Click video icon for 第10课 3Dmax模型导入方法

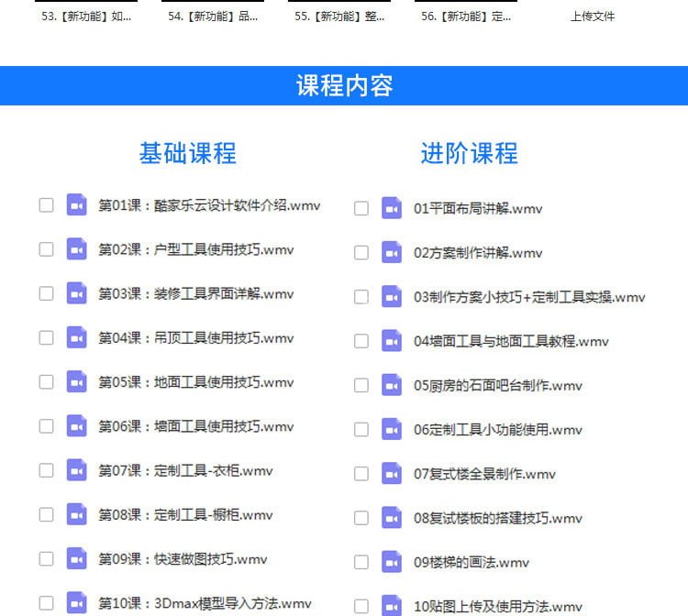76,603
